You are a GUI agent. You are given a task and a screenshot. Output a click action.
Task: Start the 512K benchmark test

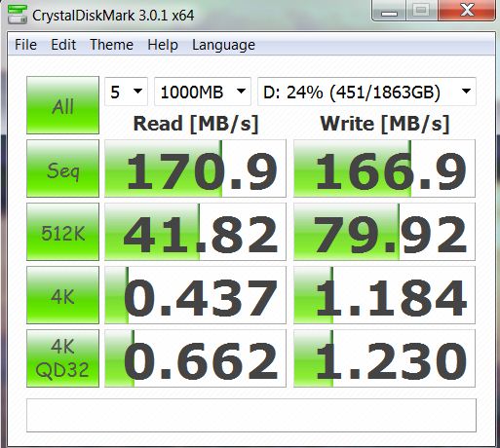(x=62, y=232)
